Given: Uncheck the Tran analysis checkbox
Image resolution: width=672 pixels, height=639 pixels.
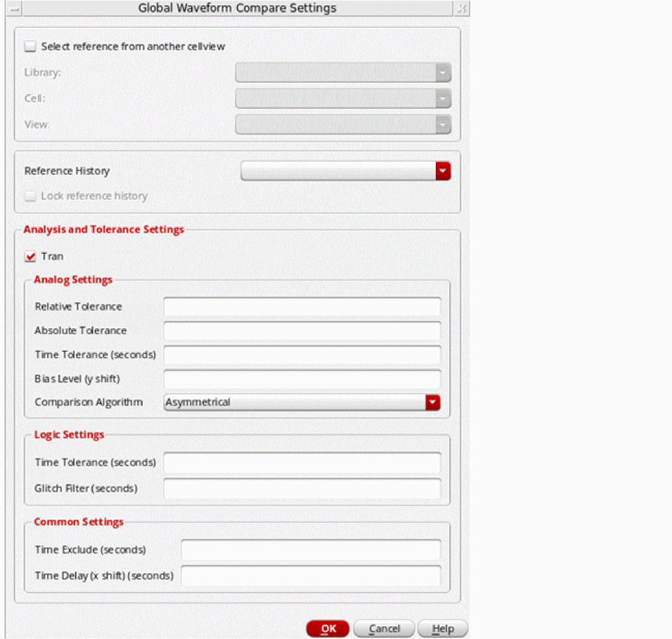Looking at the screenshot, I should tap(30, 257).
